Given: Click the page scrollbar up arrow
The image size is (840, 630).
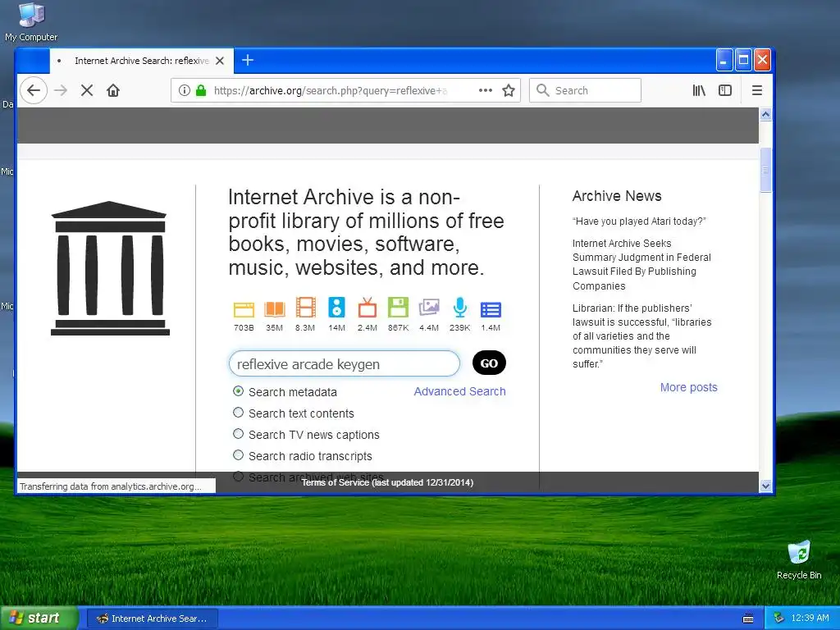Looking at the screenshot, I should [765, 114].
